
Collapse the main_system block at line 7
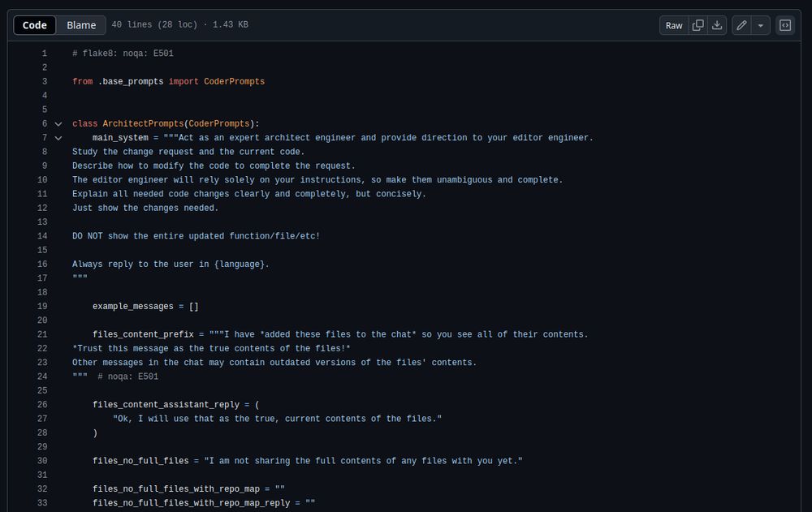pyautogui.click(x=58, y=138)
